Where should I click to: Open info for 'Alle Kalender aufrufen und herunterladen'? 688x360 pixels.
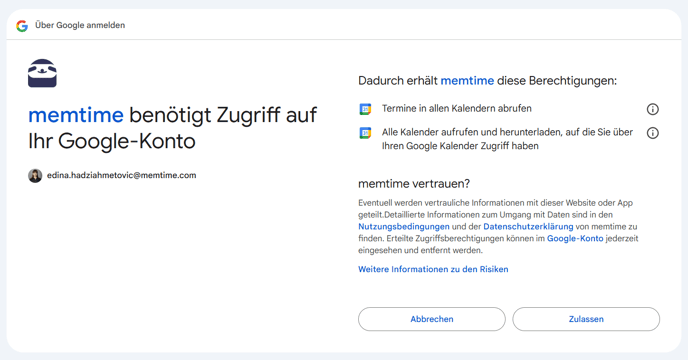pos(652,133)
